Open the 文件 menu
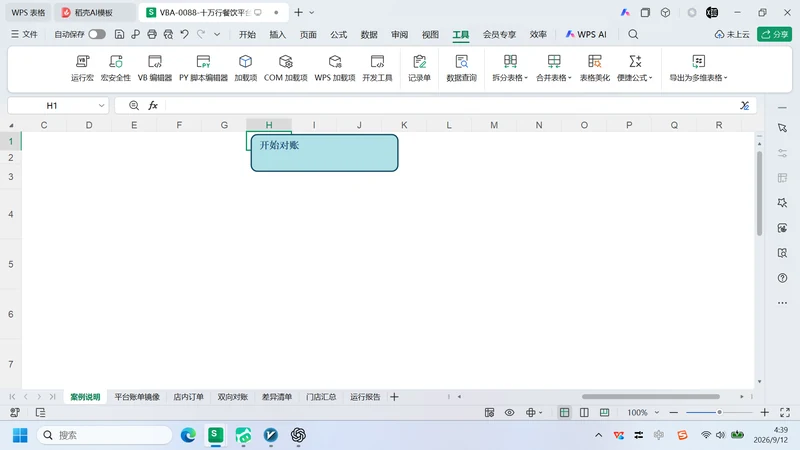Screen dimensions: 800x450 24,34
